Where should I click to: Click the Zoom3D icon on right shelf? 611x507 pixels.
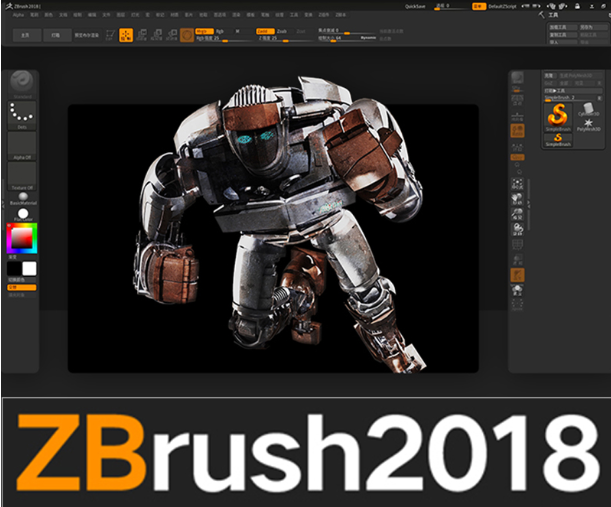coord(517,214)
